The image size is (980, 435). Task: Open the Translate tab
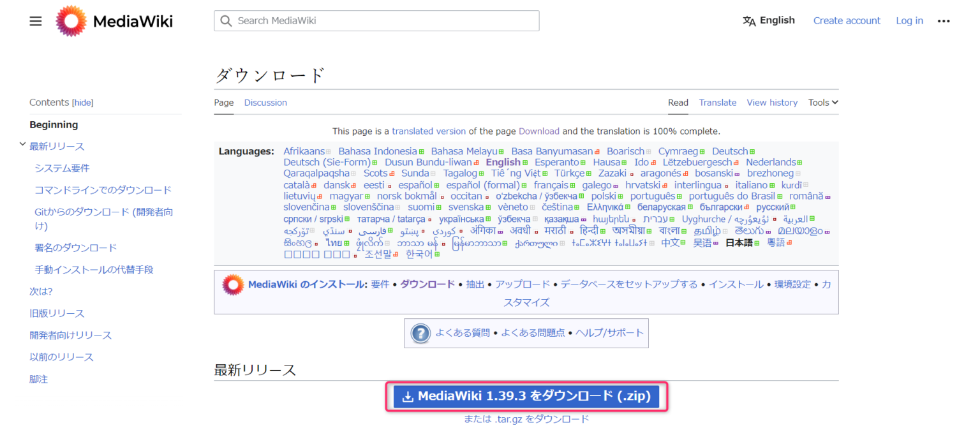point(718,102)
